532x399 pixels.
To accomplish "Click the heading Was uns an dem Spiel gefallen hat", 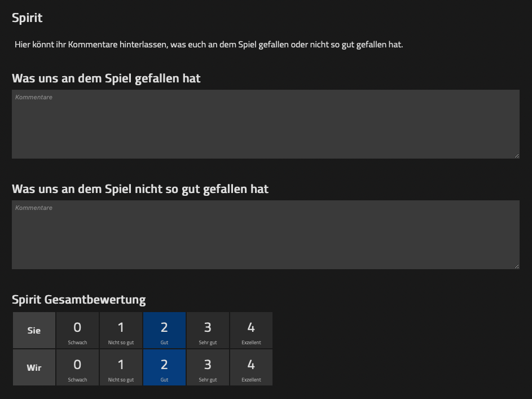I will (107, 78).
